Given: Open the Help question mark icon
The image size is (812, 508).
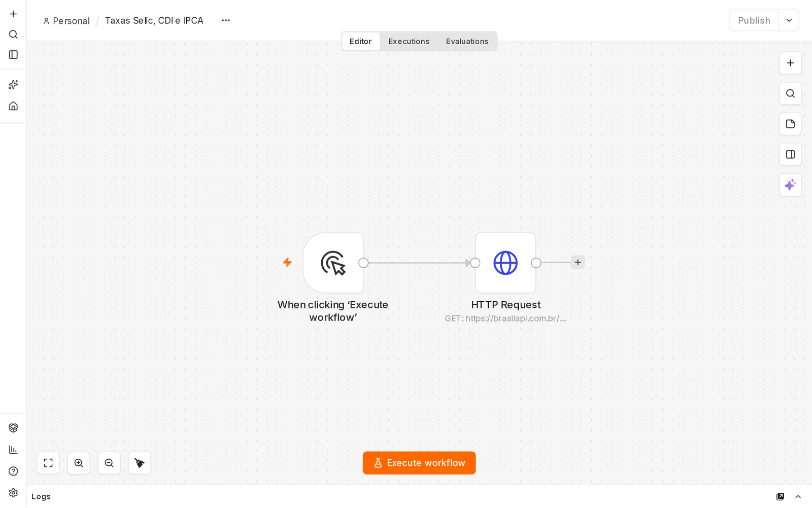Looking at the screenshot, I should click(x=13, y=471).
